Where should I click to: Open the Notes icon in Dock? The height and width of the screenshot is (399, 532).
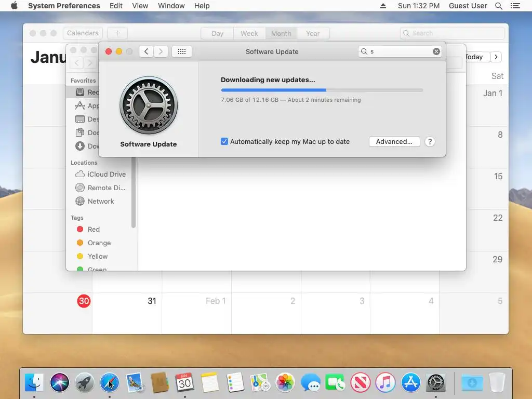210,382
